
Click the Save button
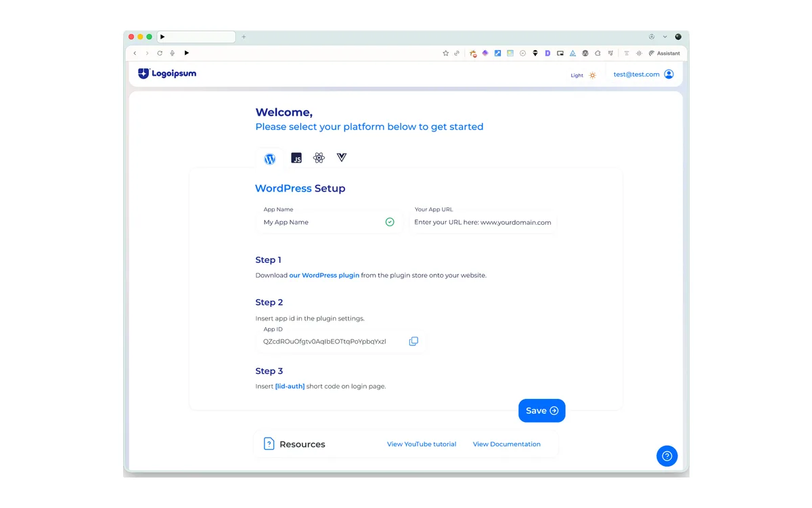542,410
